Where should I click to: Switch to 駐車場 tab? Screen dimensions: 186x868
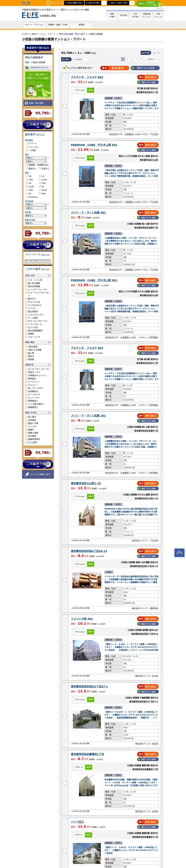coord(81,25)
